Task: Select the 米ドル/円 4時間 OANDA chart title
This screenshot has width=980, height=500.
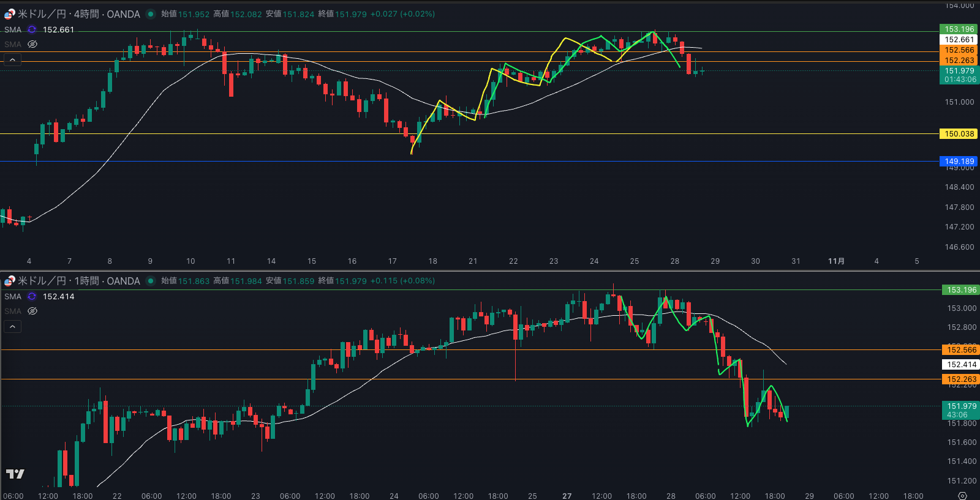Action: pyautogui.click(x=78, y=14)
